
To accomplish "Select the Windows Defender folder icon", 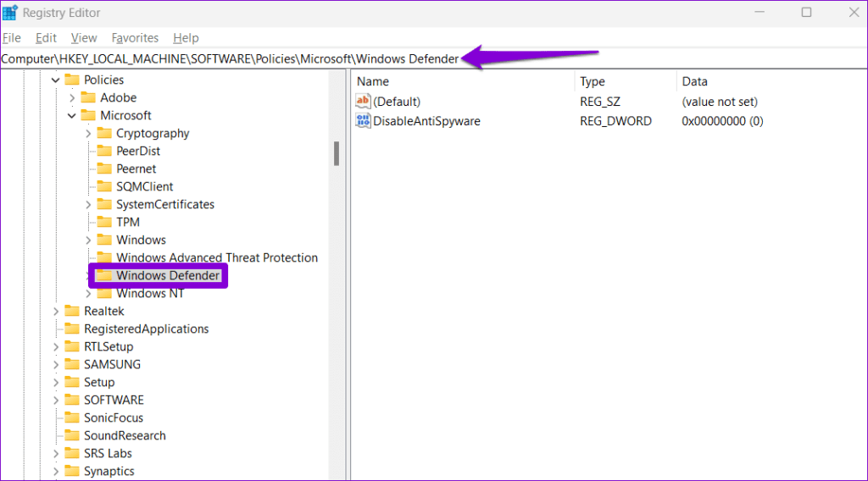I will [104, 276].
